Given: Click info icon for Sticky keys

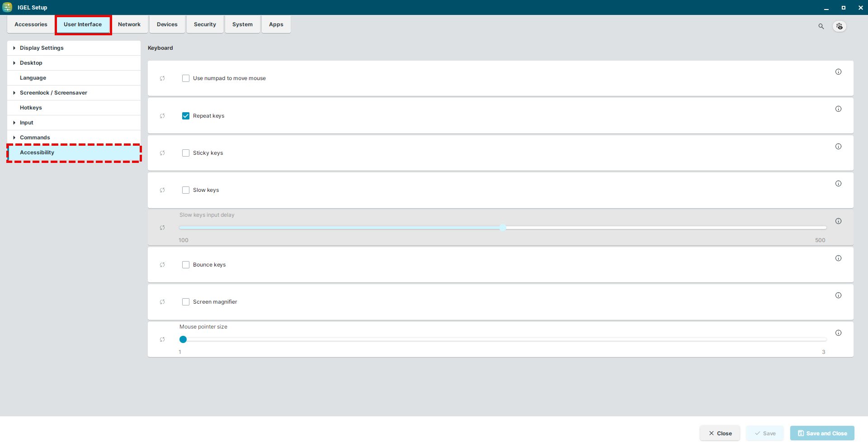Looking at the screenshot, I should pos(838,147).
